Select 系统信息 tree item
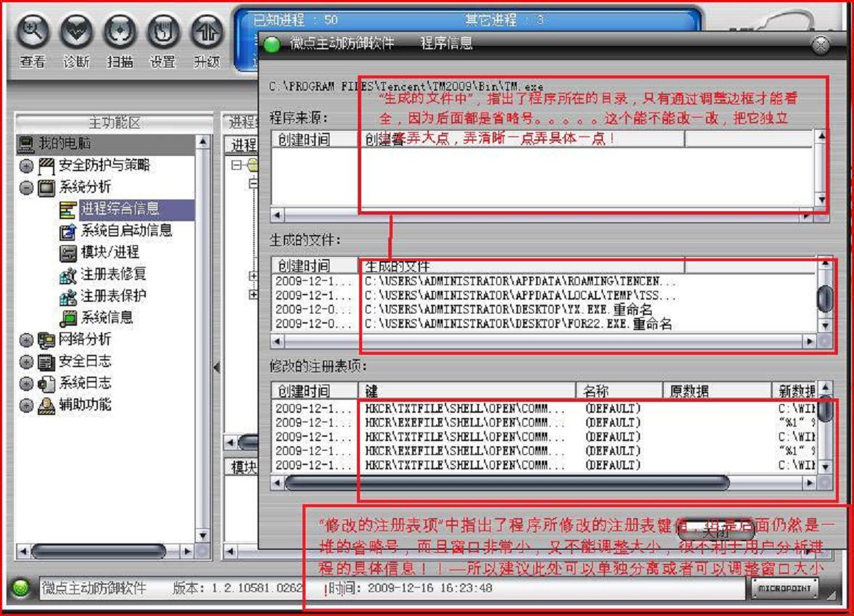Viewport: 854px width, 616px height. pos(107,318)
